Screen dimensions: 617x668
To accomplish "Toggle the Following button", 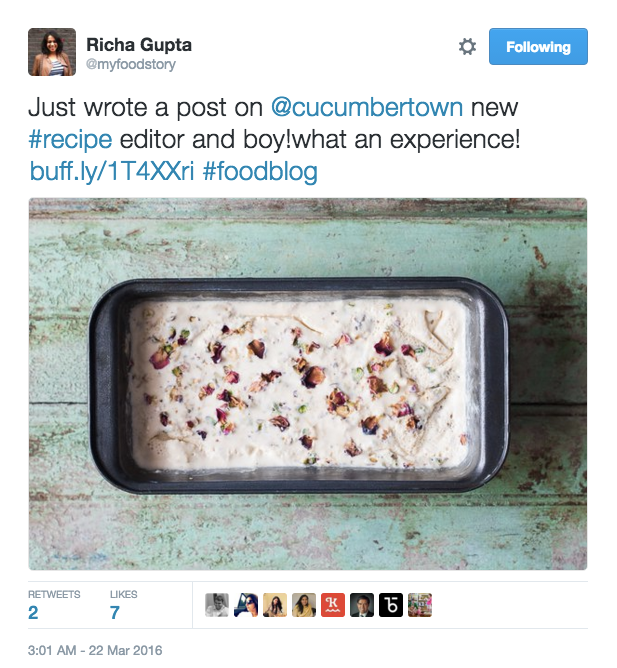I will (x=538, y=46).
